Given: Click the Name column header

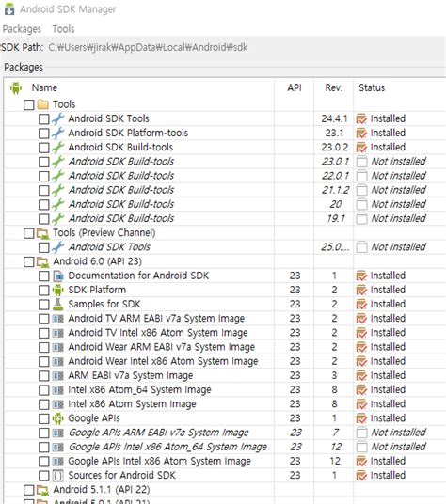Looking at the screenshot, I should (44, 87).
